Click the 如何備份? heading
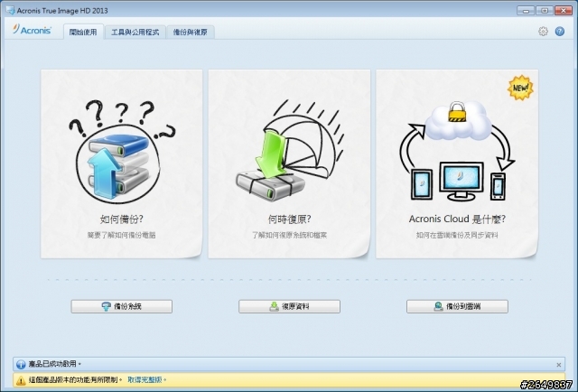The width and height of the screenshot is (578, 392). (x=121, y=219)
